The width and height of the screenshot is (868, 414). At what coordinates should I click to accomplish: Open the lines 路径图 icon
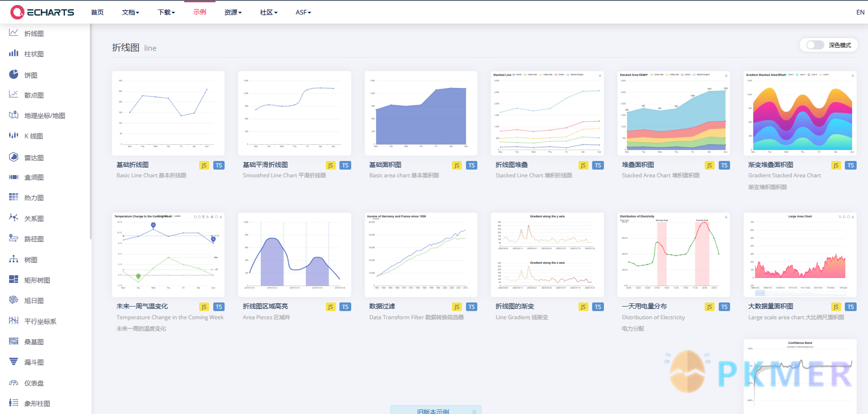click(14, 238)
